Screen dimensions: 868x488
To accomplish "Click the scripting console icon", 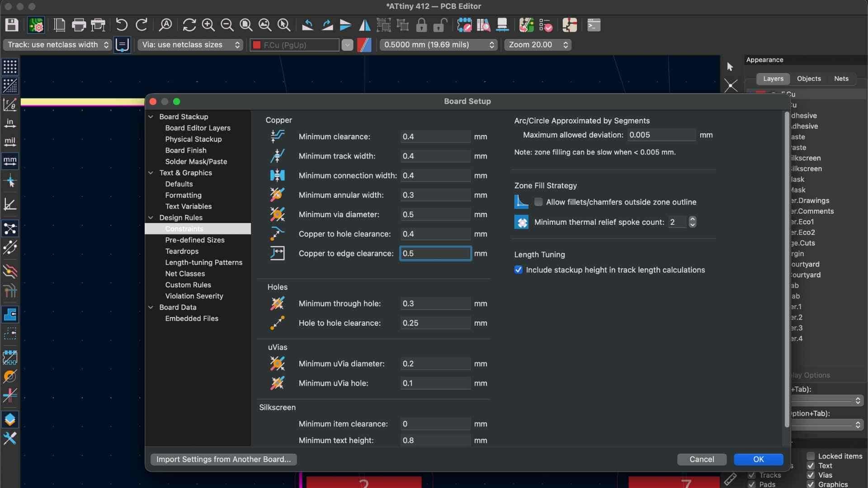I will [594, 25].
